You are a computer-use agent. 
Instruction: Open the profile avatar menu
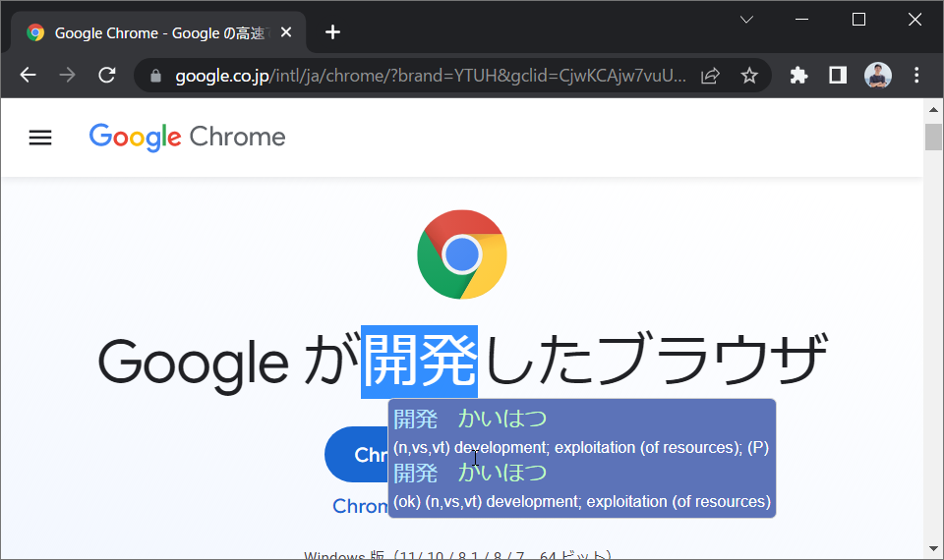(878, 76)
